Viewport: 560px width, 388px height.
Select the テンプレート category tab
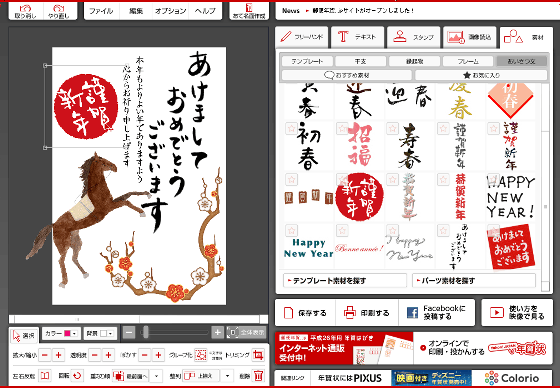pos(307,61)
